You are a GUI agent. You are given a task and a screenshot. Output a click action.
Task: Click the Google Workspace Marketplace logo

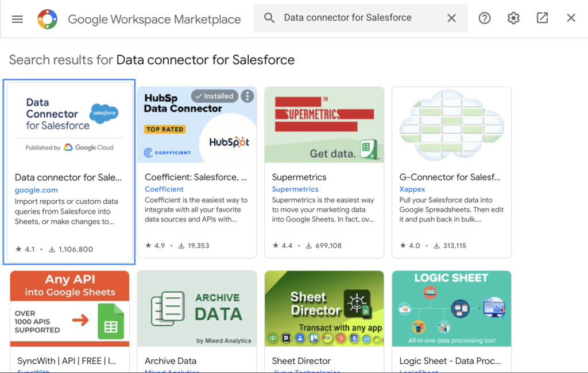coord(47,19)
